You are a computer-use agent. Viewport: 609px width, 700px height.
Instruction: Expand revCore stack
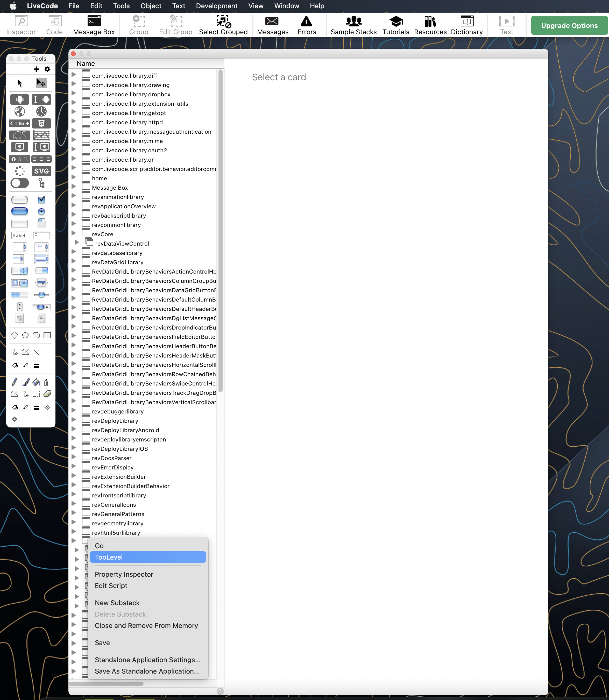click(x=74, y=233)
